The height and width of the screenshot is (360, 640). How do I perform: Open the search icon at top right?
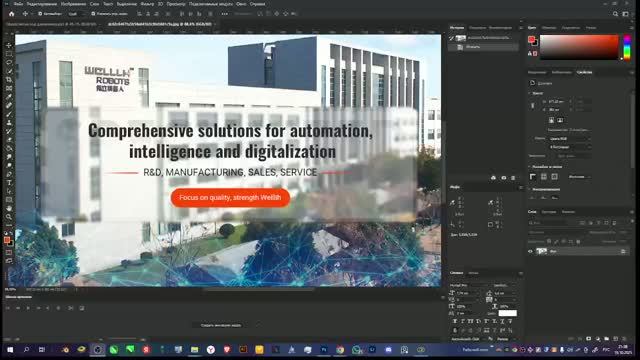coord(615,14)
